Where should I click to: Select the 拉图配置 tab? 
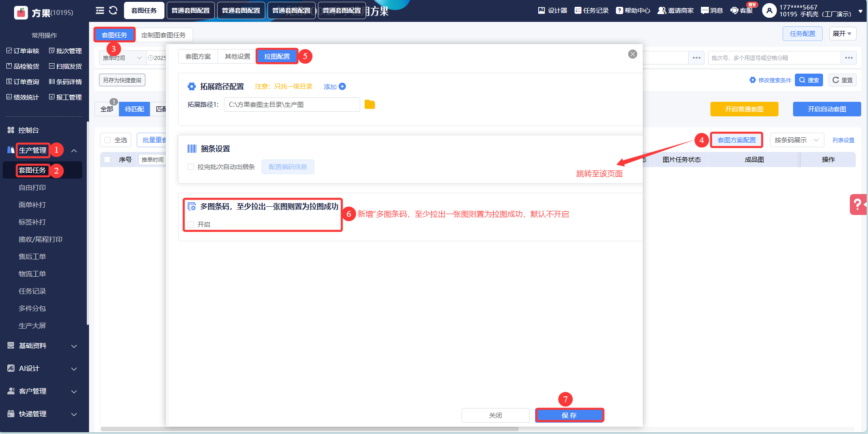coord(277,56)
